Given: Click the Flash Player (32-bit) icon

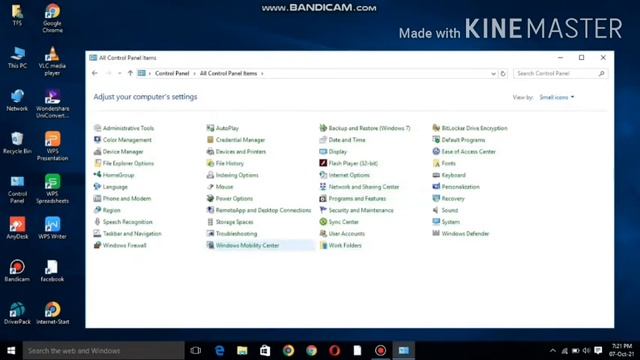Looking at the screenshot, I should [323, 163].
